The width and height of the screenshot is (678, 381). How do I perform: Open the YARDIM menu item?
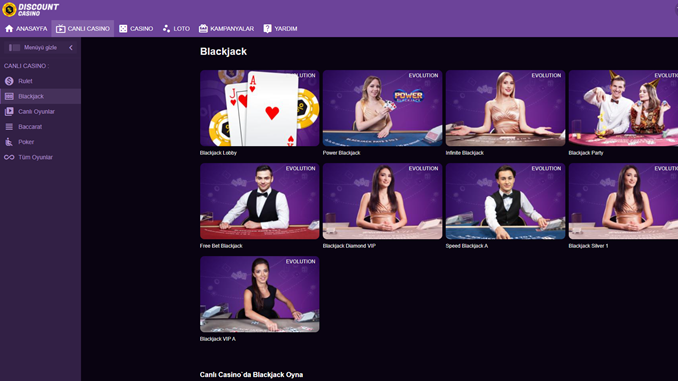click(x=280, y=29)
